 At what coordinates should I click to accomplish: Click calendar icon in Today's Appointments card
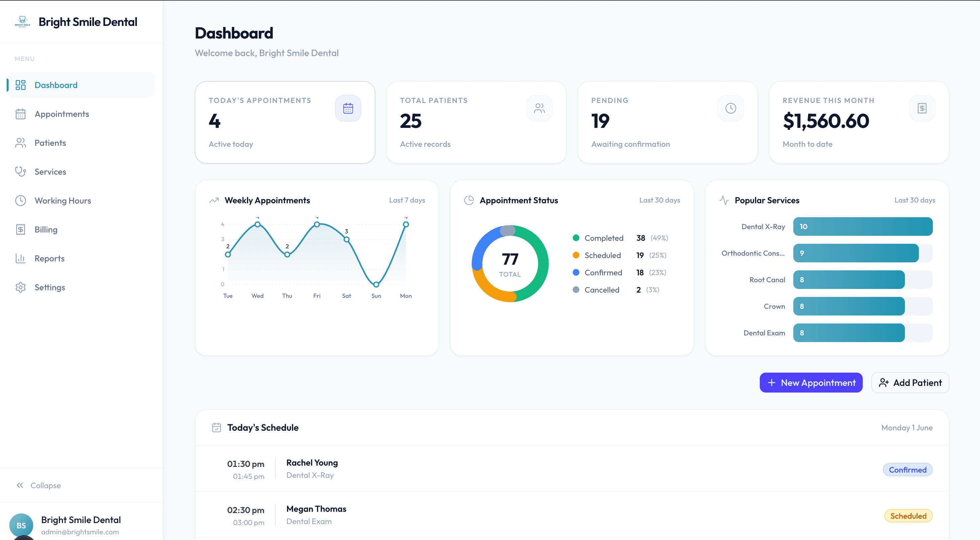click(x=348, y=108)
